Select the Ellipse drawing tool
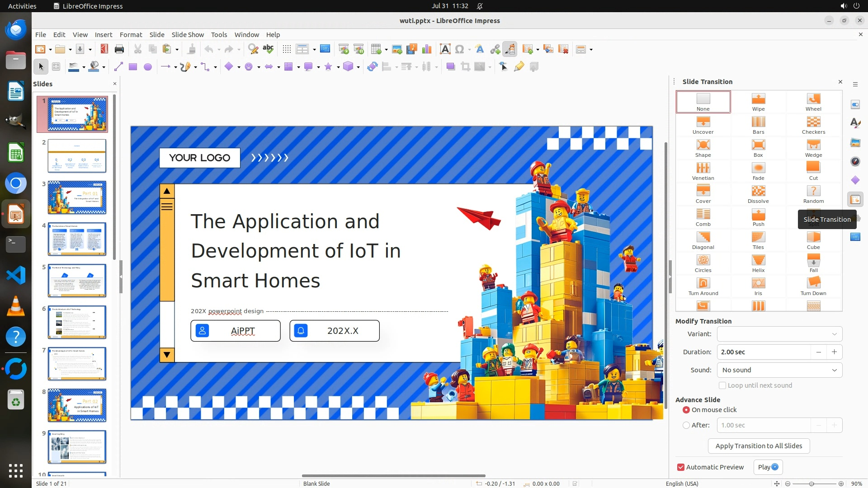The image size is (868, 488). [147, 67]
